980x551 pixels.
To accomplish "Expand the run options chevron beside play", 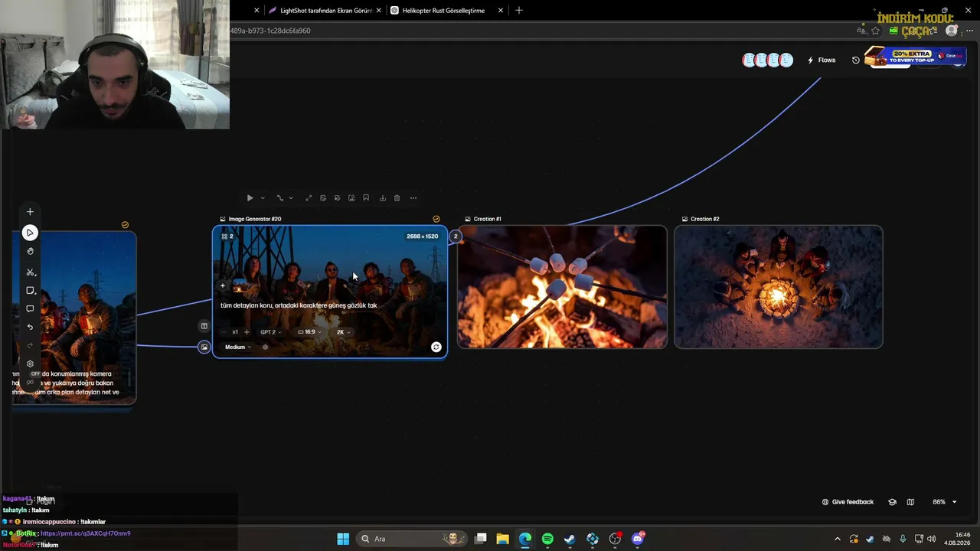I will [262, 198].
